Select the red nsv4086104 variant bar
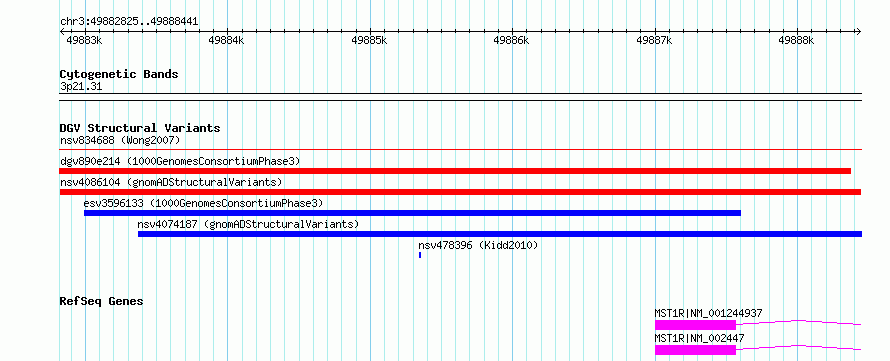The width and height of the screenshot is (890, 361). [x=460, y=192]
